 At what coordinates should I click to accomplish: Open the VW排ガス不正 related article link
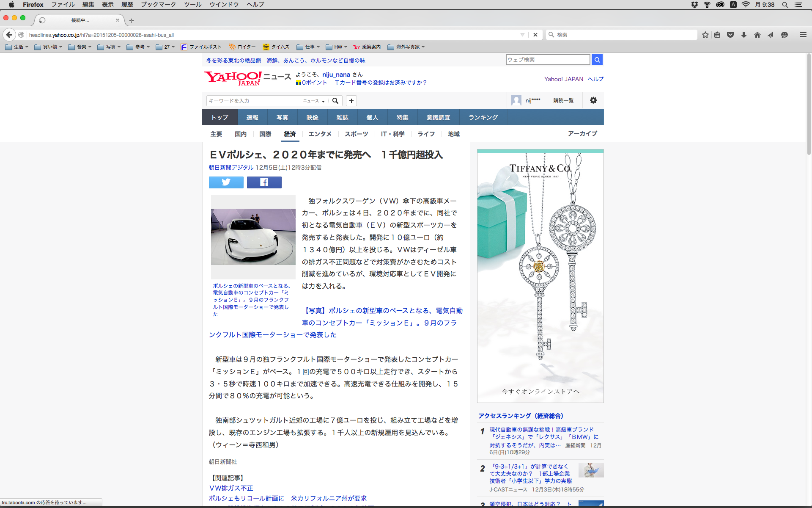[231, 488]
